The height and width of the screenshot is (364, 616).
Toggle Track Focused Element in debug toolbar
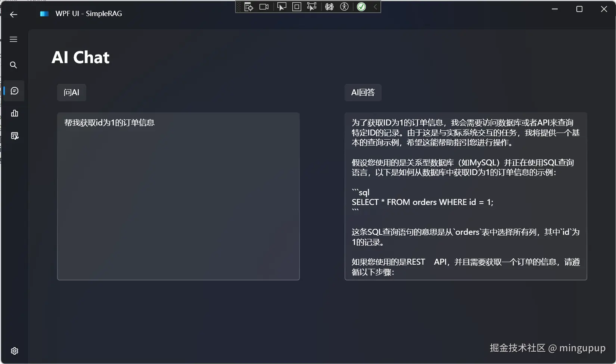point(312,7)
